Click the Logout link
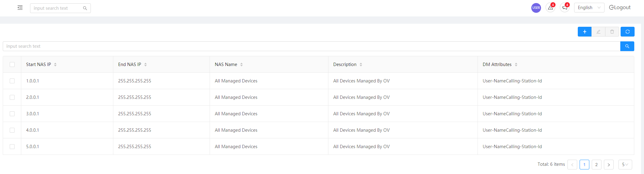 tap(620, 8)
